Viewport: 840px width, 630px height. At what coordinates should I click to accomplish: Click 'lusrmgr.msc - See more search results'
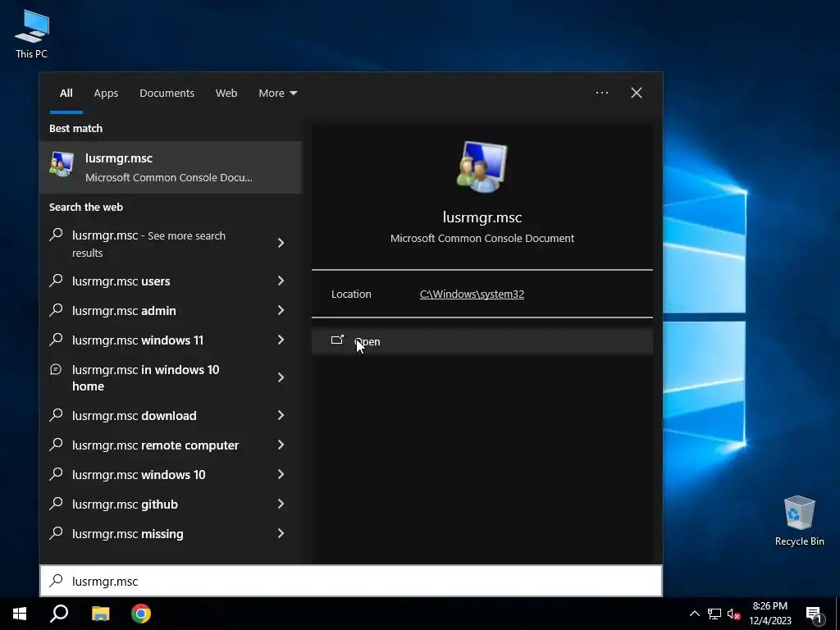pos(171,244)
